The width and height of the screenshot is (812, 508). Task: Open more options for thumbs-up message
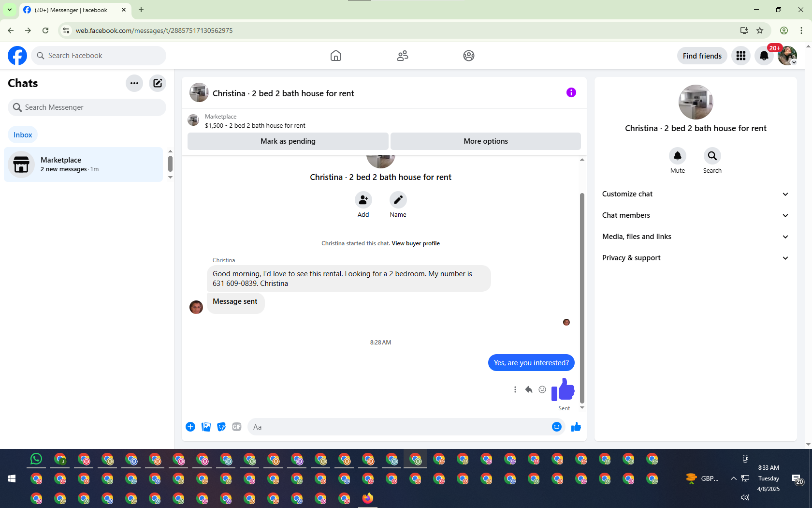pyautogui.click(x=515, y=389)
